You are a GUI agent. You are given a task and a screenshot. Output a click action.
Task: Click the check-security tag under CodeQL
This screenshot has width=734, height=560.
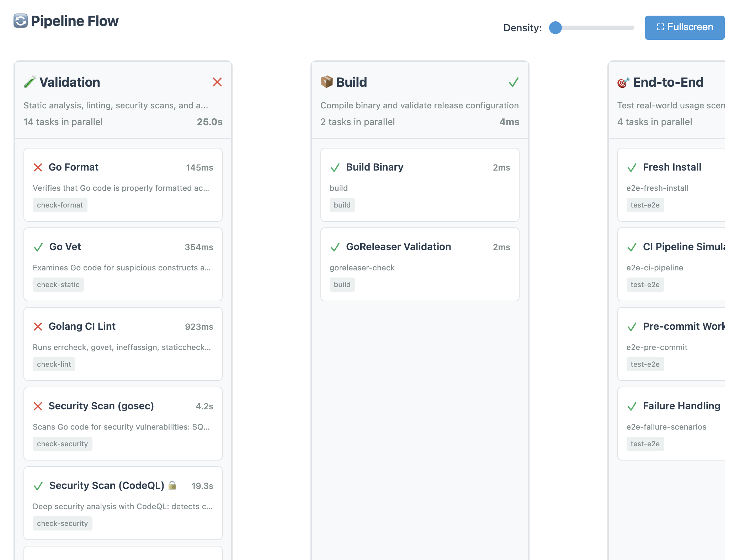62,523
